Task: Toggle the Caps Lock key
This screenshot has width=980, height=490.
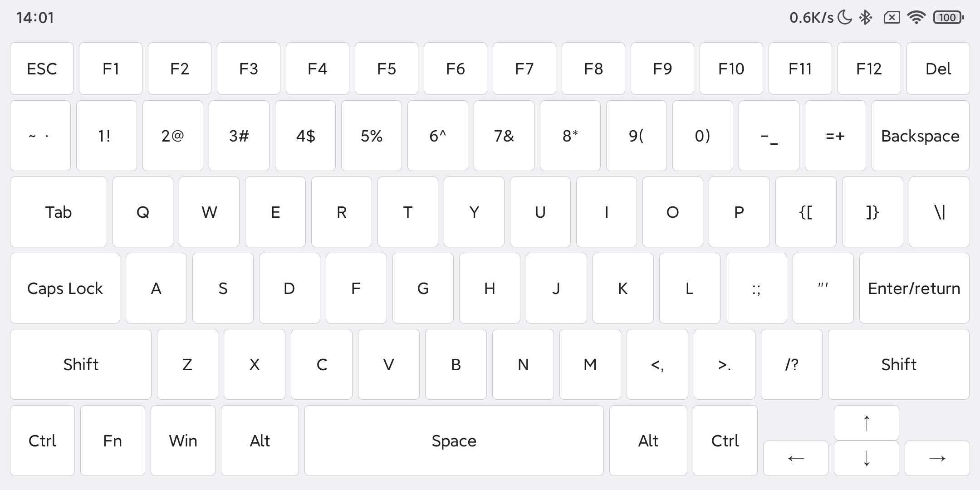Action: (x=65, y=289)
